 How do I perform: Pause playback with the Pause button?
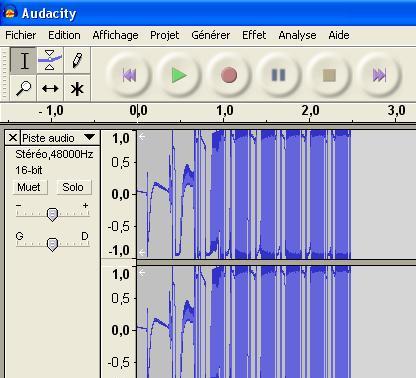pos(279,75)
